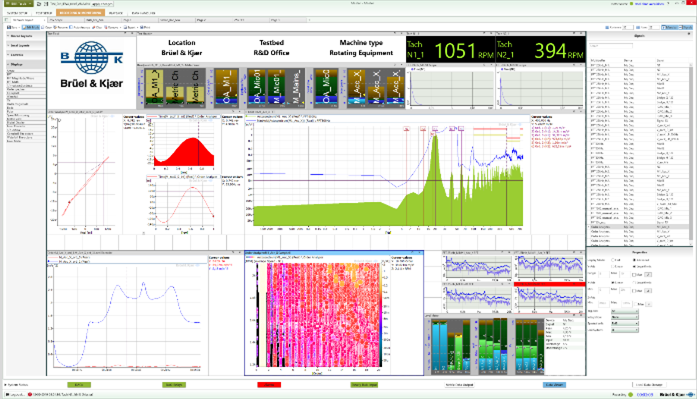This screenshot has height=399, width=697.
Task: Click the Export icon in the layout toolbar
Action: tap(125, 27)
